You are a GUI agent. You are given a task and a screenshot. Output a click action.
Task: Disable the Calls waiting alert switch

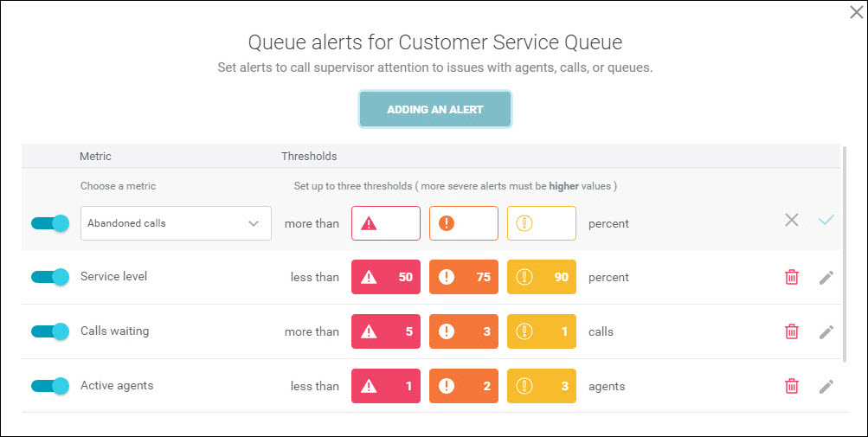pyautogui.click(x=50, y=331)
